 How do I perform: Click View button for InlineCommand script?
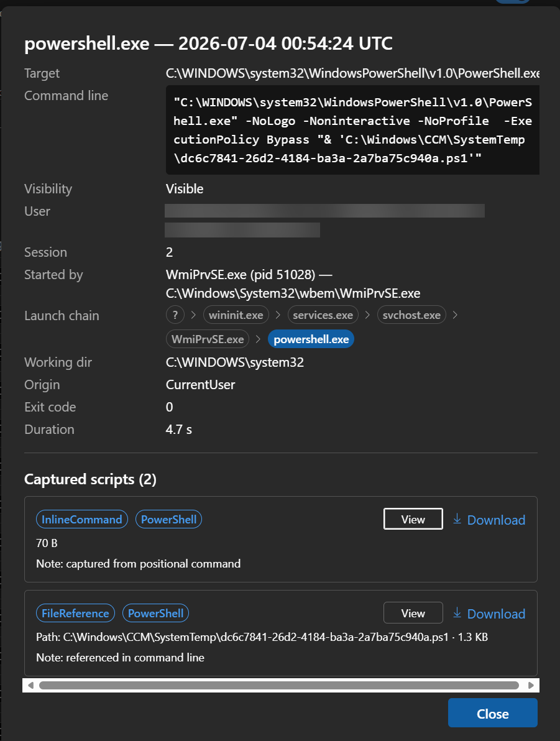coord(413,519)
